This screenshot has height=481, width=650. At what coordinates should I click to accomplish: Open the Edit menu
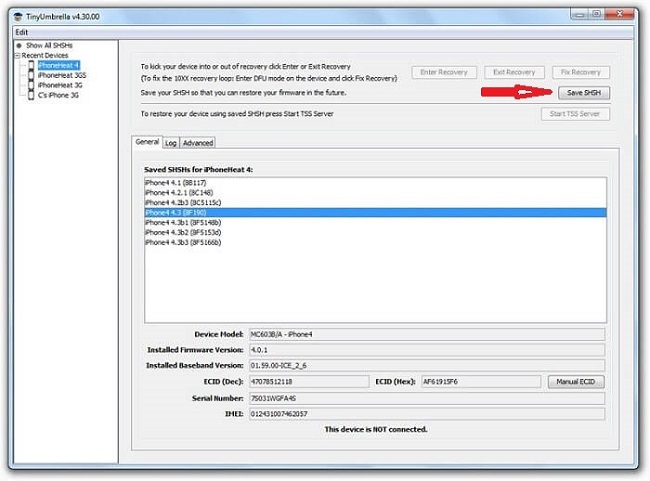click(x=22, y=32)
